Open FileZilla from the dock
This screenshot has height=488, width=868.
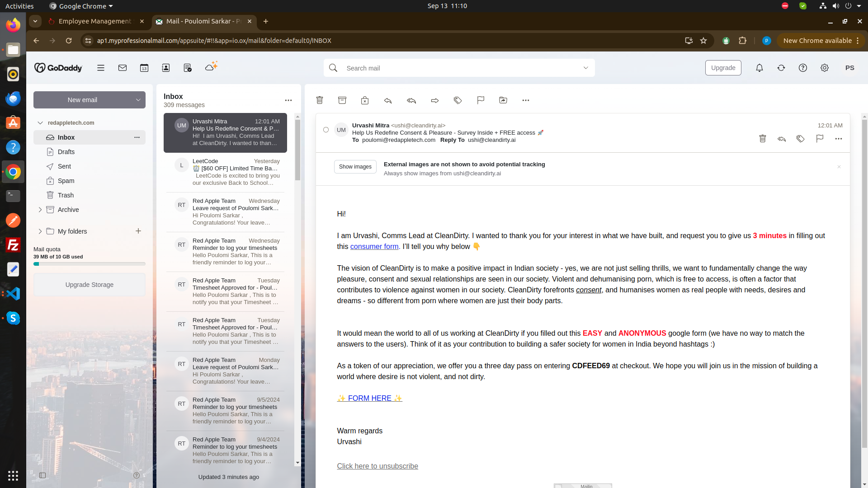(x=13, y=245)
